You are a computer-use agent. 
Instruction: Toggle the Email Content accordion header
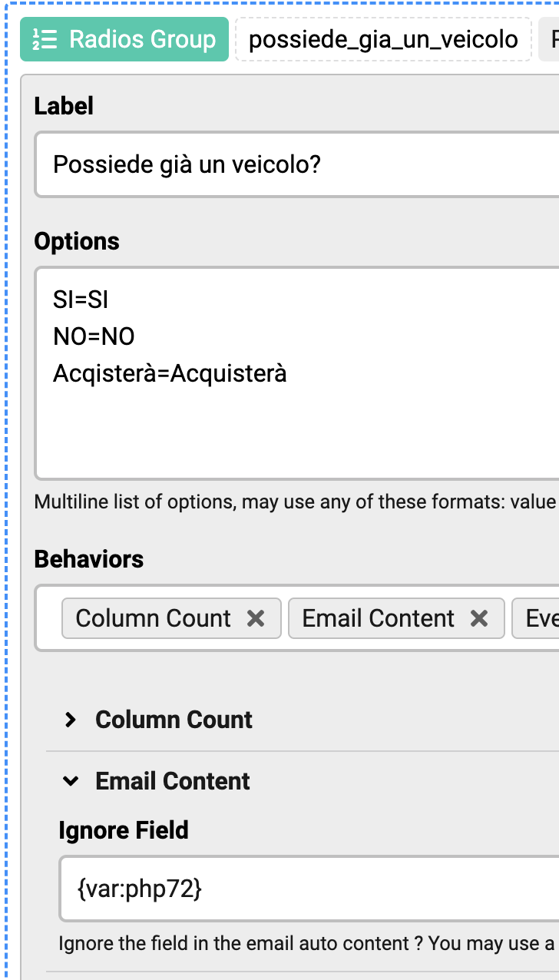303,781
